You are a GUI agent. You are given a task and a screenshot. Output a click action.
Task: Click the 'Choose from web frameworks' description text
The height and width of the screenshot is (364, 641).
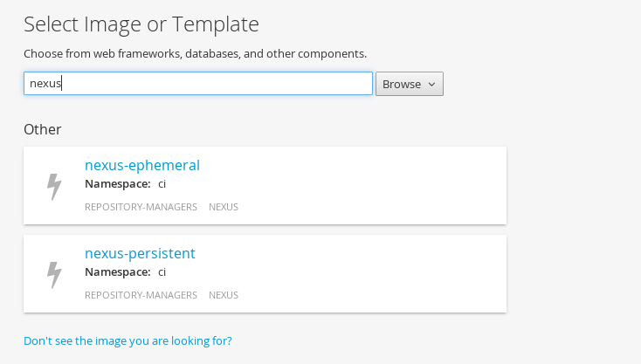coord(195,54)
